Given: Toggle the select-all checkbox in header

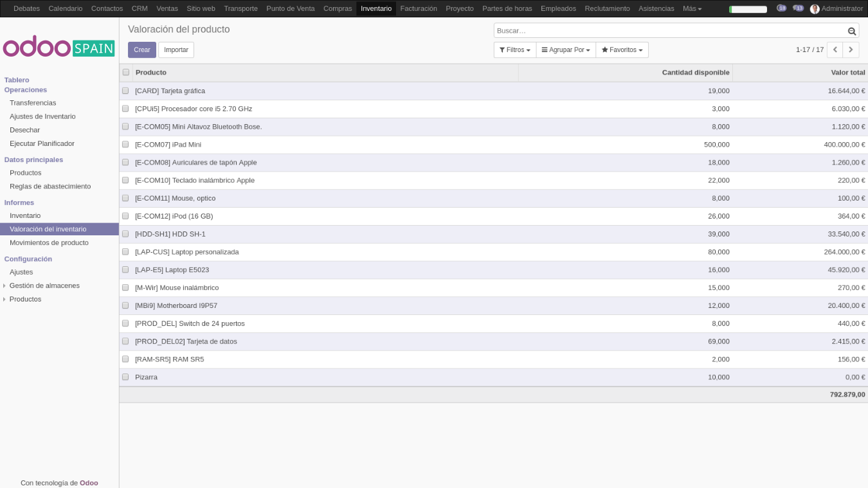Looking at the screenshot, I should click(x=126, y=72).
